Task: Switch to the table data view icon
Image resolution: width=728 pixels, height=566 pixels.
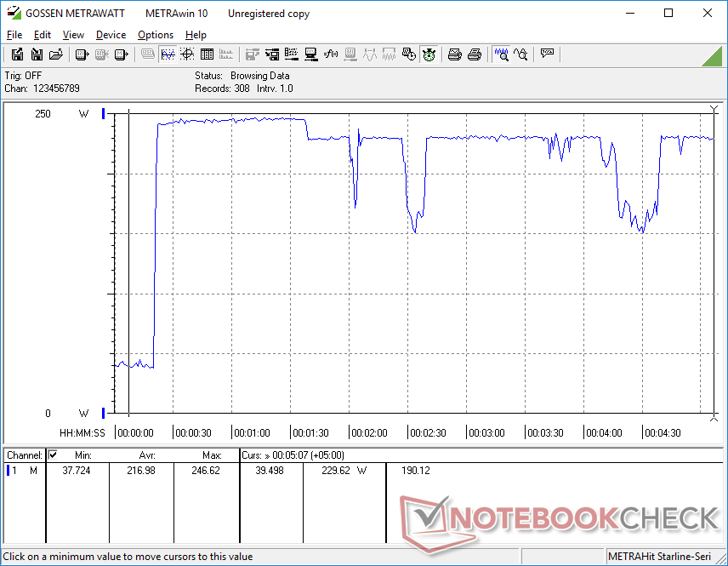Action: [207, 54]
